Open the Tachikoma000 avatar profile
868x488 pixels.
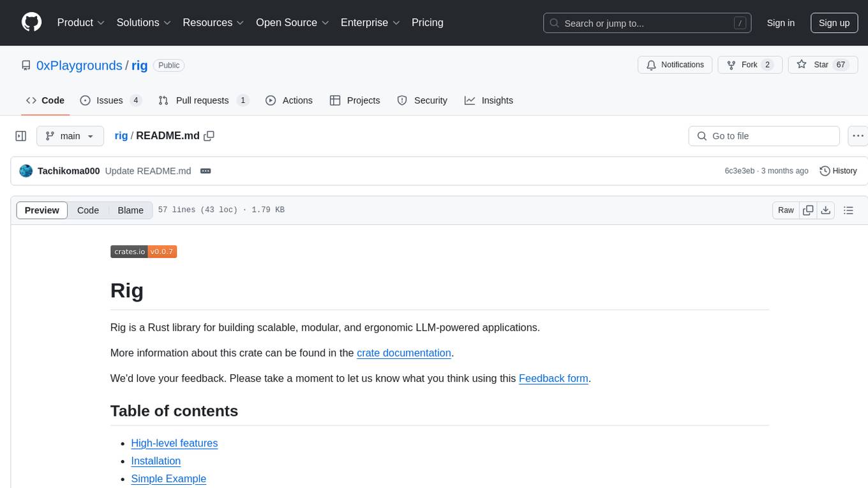coord(26,171)
